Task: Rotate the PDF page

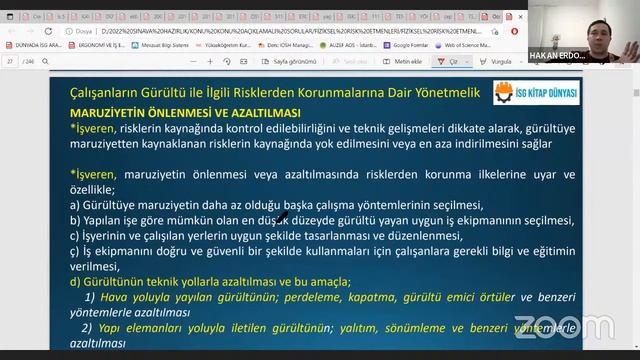Action: (227, 61)
